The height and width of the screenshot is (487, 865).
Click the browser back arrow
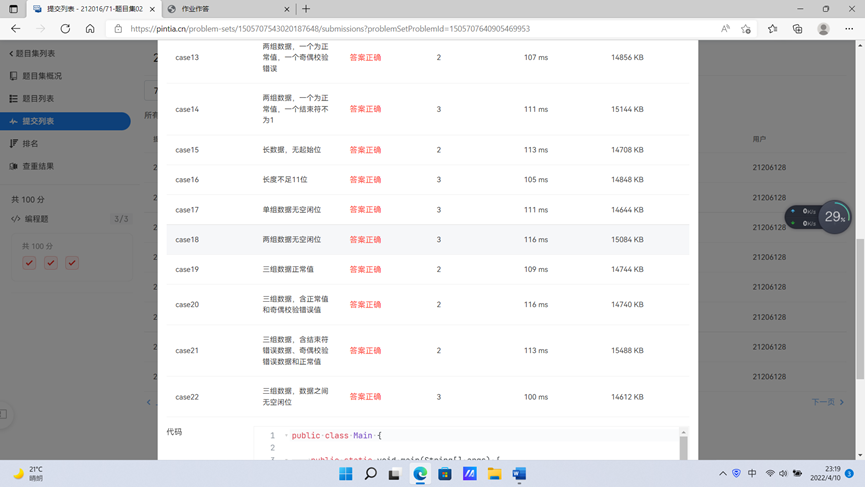point(15,29)
